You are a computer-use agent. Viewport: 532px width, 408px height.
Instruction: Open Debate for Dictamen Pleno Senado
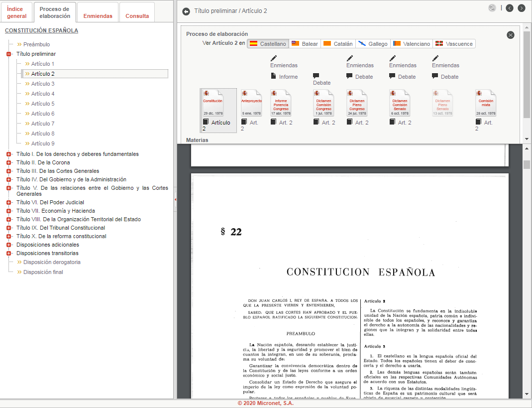445,76
